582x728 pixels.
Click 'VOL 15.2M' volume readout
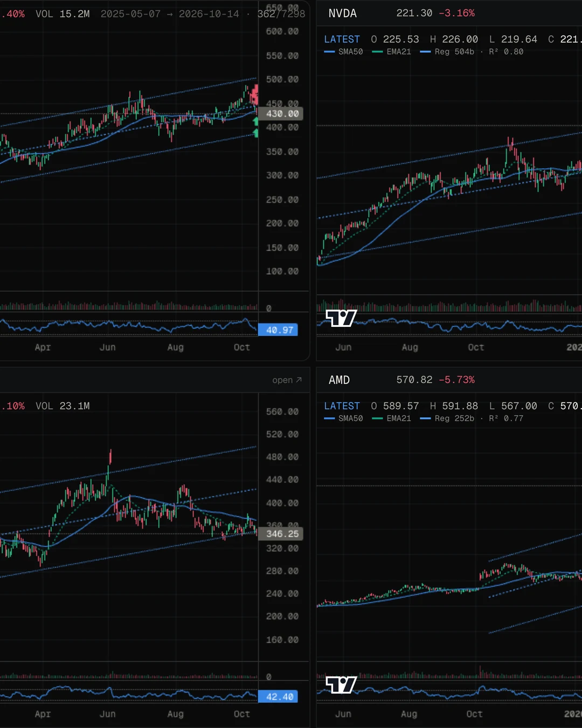point(63,14)
